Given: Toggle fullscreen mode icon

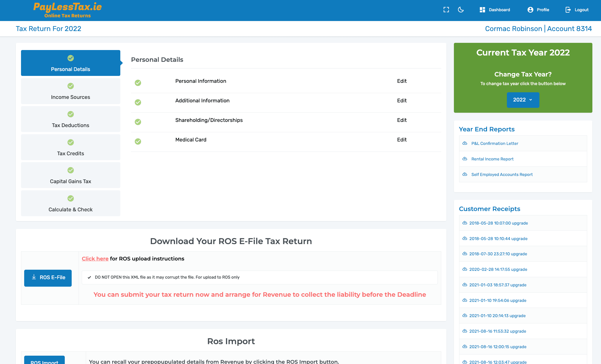Looking at the screenshot, I should (446, 10).
